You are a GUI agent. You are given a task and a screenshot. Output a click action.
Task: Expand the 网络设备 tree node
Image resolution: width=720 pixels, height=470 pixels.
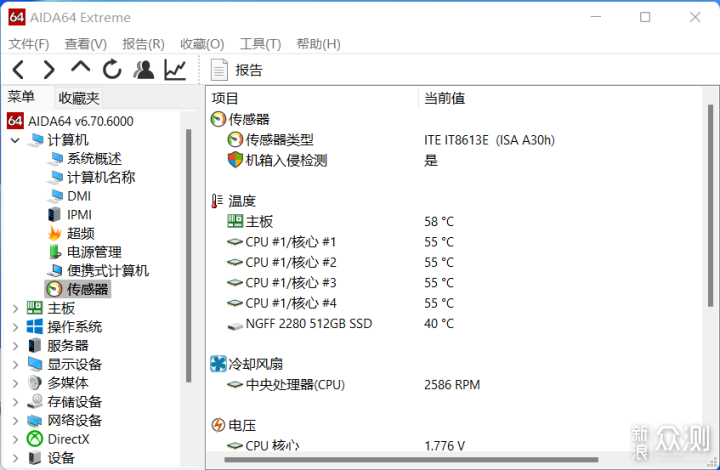click(15, 420)
